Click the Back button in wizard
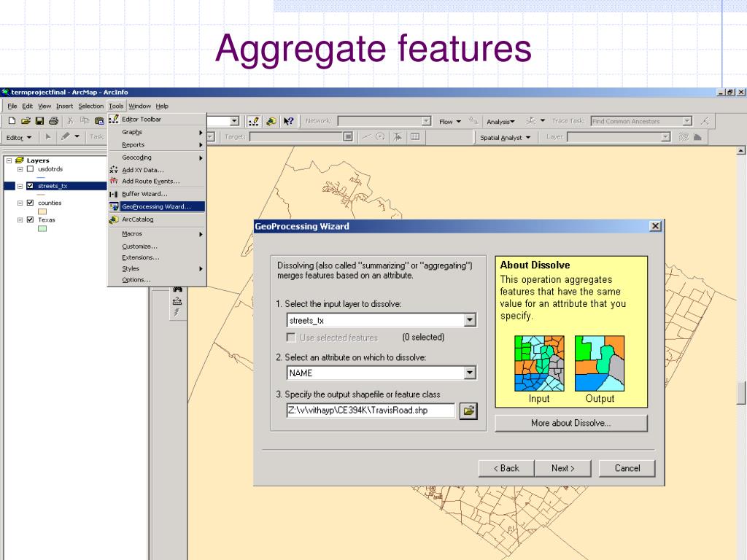 (506, 468)
